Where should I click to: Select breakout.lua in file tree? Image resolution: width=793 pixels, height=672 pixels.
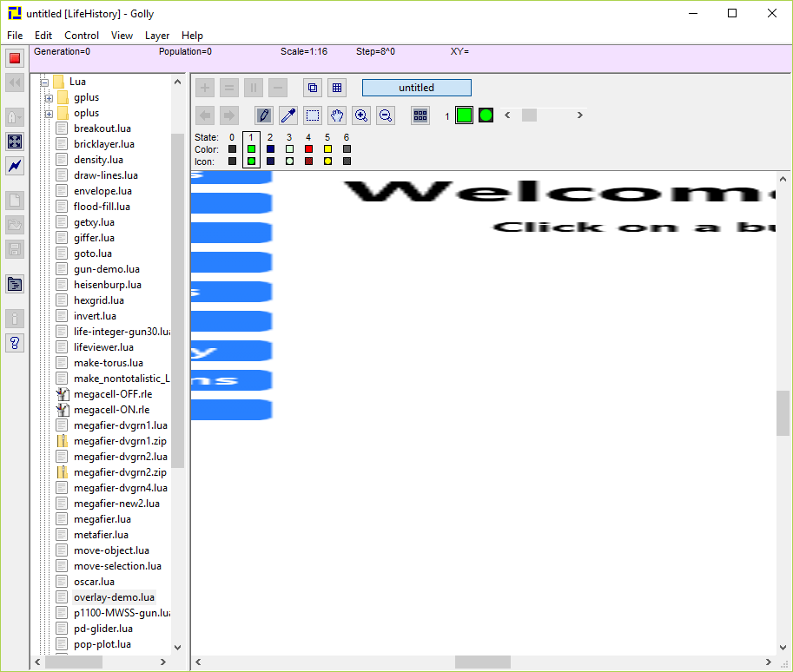pos(102,128)
